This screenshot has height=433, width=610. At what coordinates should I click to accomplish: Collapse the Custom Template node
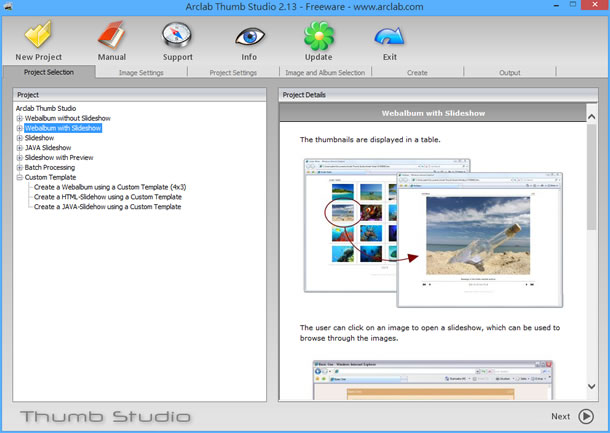(x=19, y=177)
